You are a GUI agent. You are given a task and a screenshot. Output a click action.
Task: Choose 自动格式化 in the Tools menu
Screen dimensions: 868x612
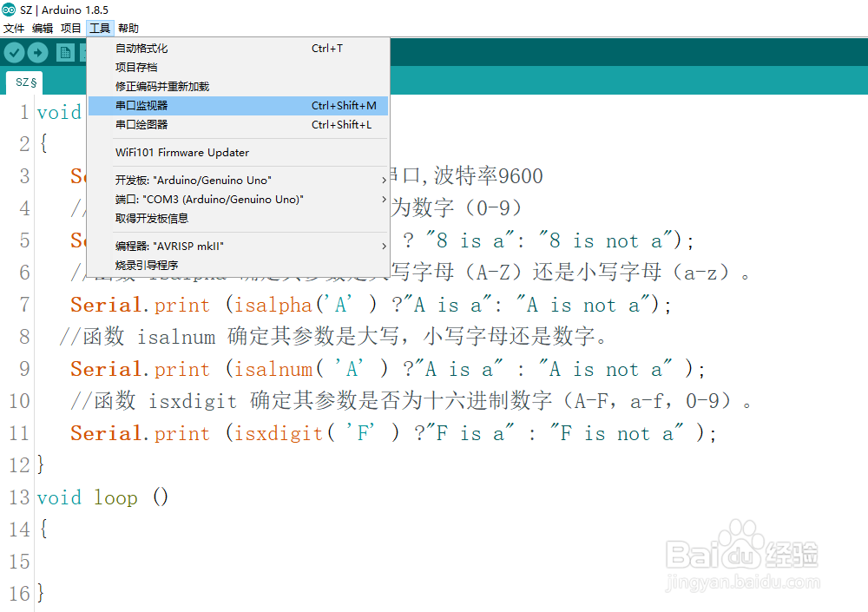(238, 49)
